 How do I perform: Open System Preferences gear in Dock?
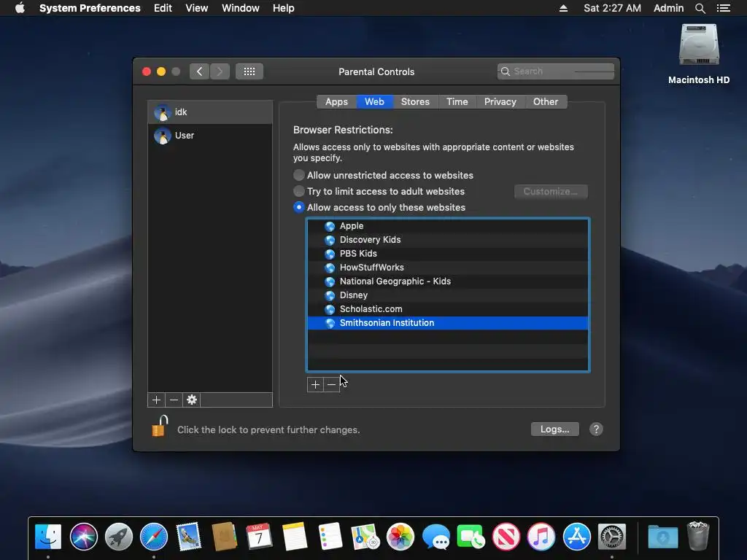tap(612, 537)
